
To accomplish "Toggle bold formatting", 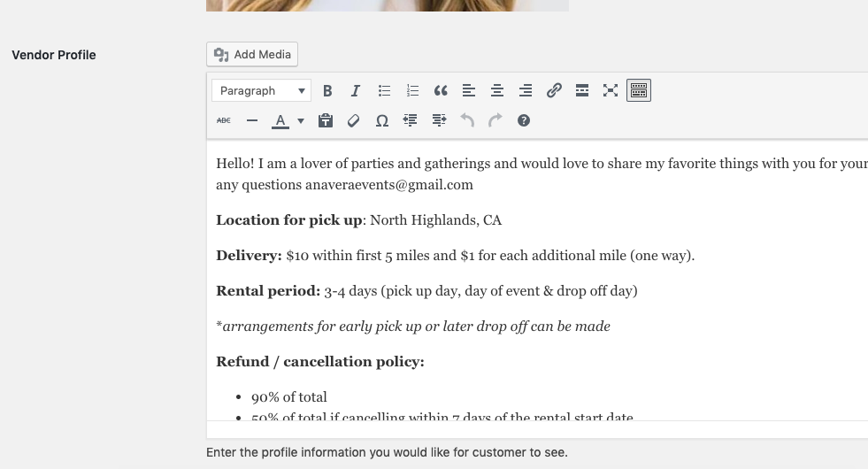I will coord(327,90).
